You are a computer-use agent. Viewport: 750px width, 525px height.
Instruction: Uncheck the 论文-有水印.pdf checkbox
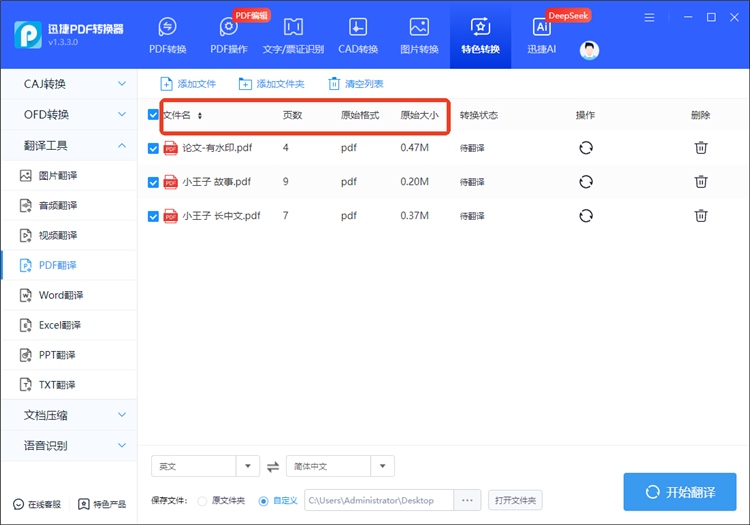click(x=153, y=148)
